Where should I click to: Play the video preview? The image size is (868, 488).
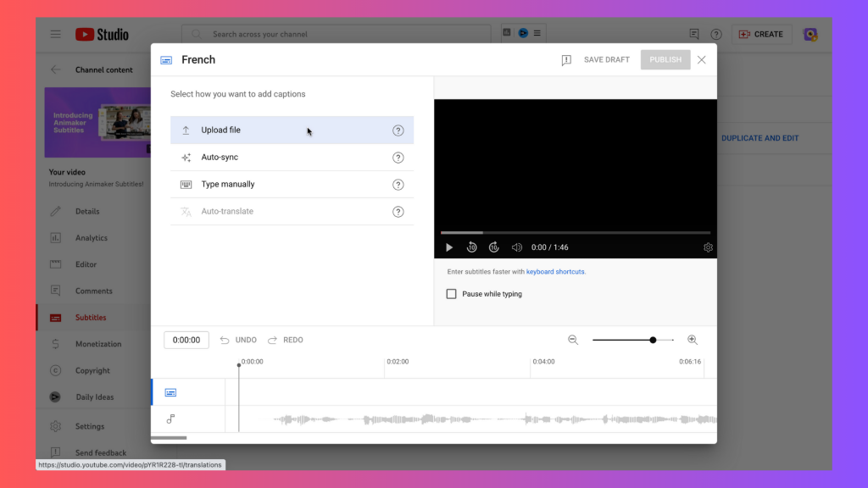pyautogui.click(x=449, y=247)
